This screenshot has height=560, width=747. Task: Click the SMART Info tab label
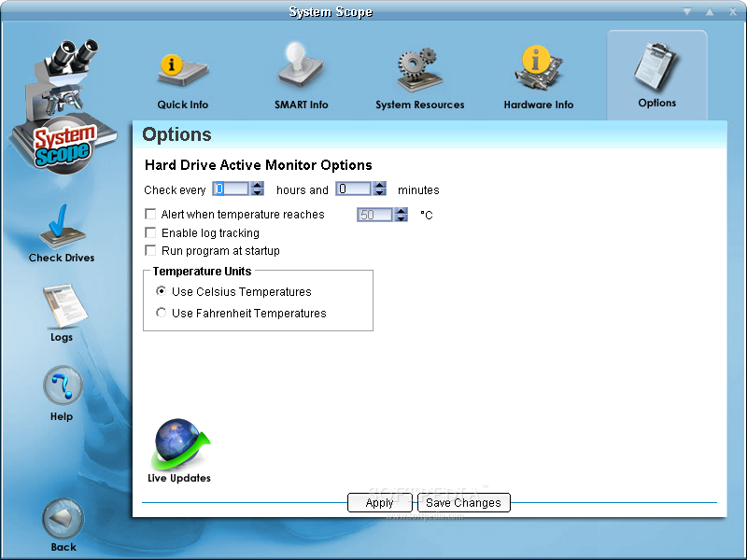[301, 105]
